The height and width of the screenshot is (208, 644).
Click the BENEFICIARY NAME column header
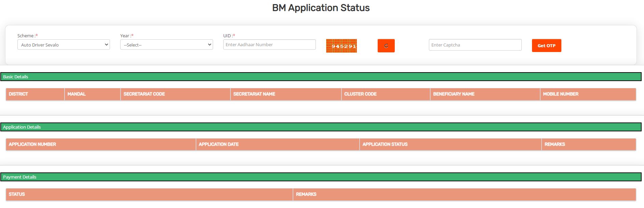click(453, 94)
